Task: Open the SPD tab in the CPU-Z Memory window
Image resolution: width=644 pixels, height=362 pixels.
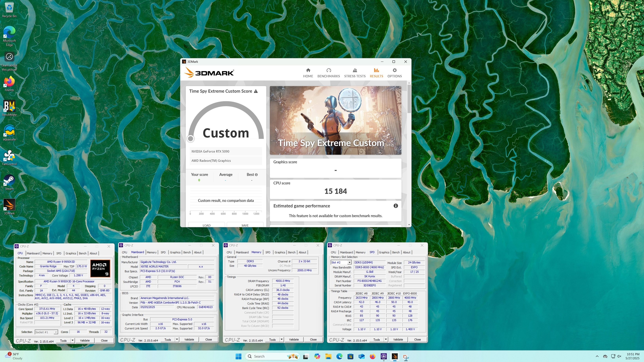Action: [x=268, y=252]
